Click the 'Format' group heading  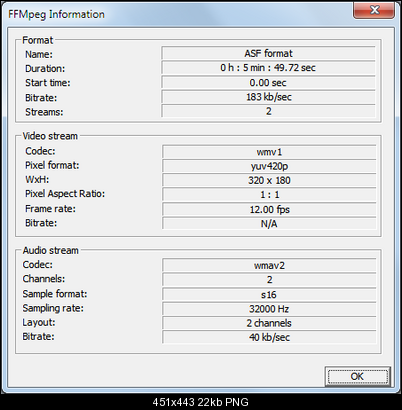[37, 40]
